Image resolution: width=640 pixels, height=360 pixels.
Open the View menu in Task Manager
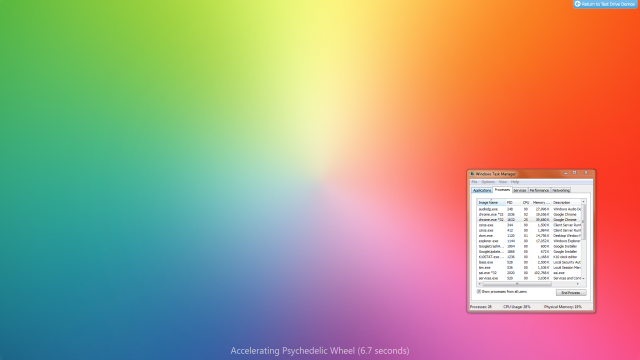click(x=502, y=182)
